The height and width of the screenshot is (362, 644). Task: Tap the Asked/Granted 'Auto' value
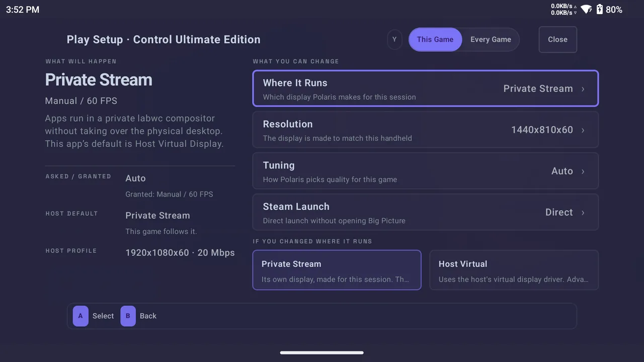pyautogui.click(x=135, y=178)
